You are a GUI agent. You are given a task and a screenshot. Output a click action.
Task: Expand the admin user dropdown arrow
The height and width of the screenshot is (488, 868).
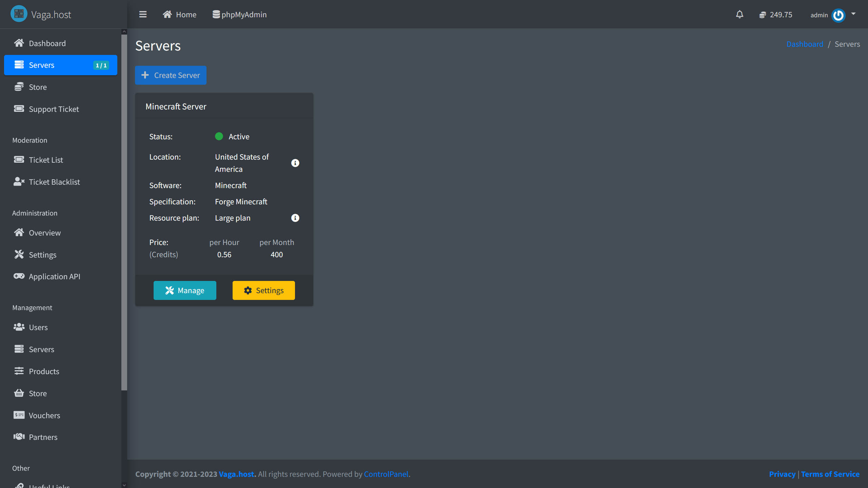(x=853, y=14)
